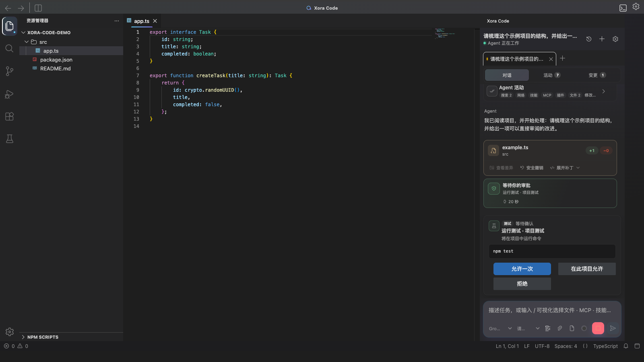Screen dimensions: 644x362
Task: Click Ln 1, Col 1 in status bar
Action: coord(507,346)
